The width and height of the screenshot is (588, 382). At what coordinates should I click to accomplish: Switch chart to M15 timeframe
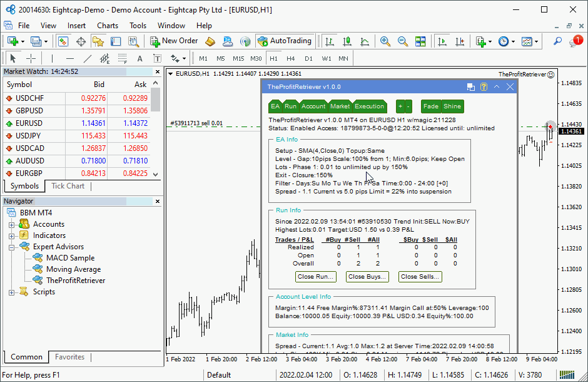tap(238, 58)
